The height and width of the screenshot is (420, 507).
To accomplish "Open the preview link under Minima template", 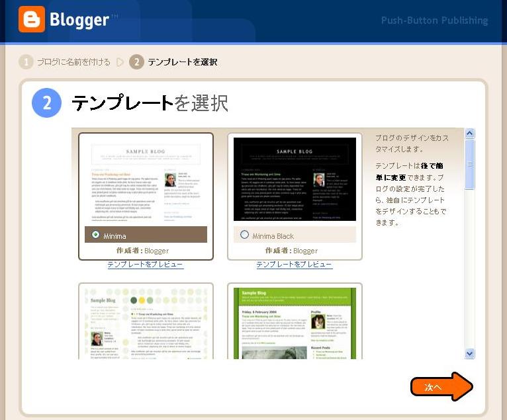I will 146,265.
